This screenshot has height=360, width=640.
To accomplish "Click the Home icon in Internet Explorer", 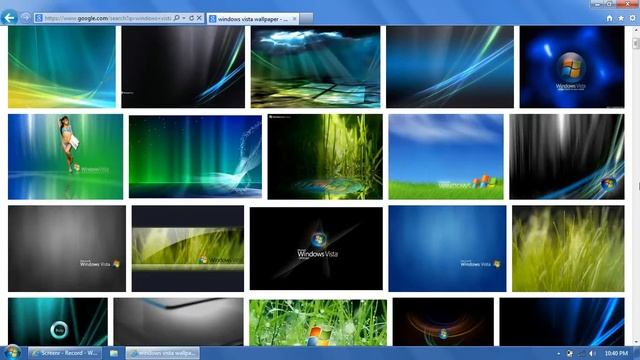I will tap(609, 18).
